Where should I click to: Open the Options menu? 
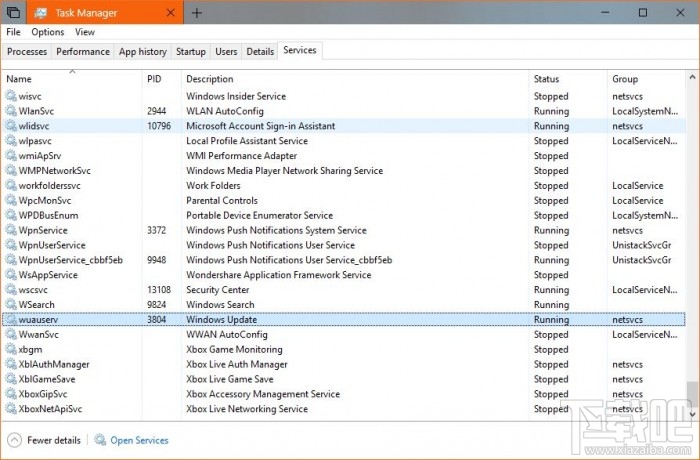click(47, 32)
